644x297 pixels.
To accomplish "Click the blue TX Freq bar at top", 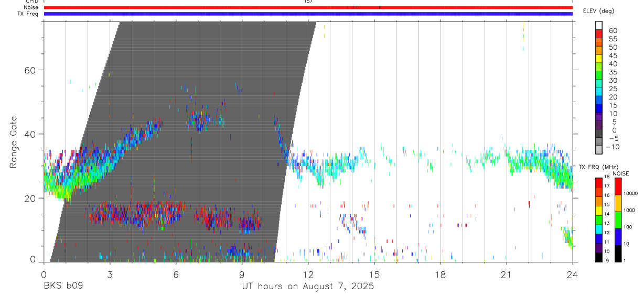I will pyautogui.click(x=308, y=14).
